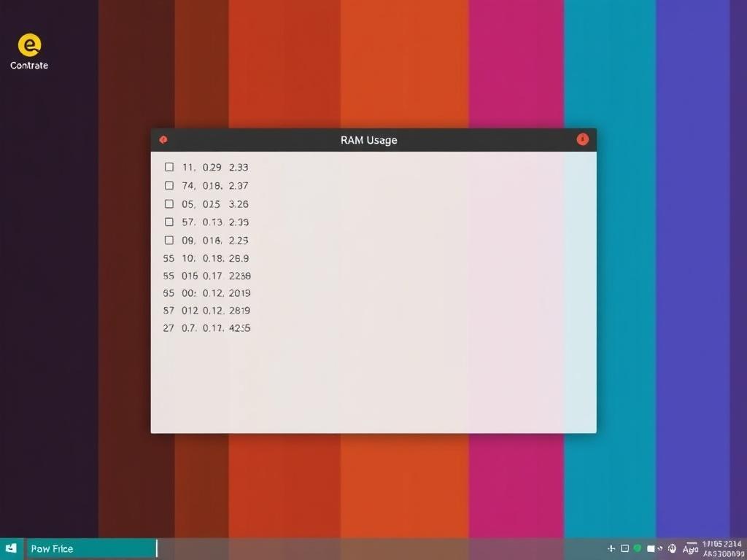The height and width of the screenshot is (560, 747).
Task: Click the plus-shaped icon in system tray
Action: click(611, 548)
